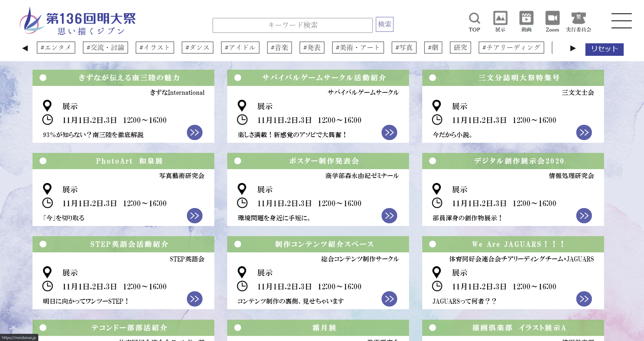Open the 動画 video icon
The height and width of the screenshot is (341, 644).
(526, 18)
